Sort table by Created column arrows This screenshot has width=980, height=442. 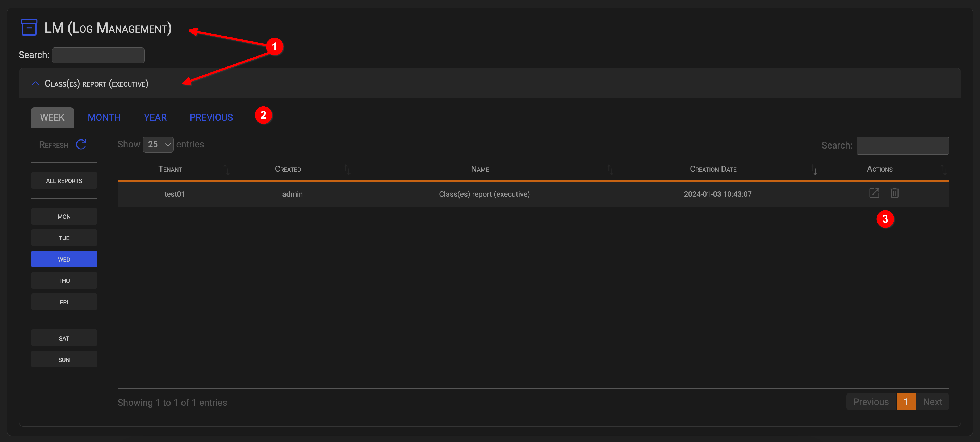[347, 169]
